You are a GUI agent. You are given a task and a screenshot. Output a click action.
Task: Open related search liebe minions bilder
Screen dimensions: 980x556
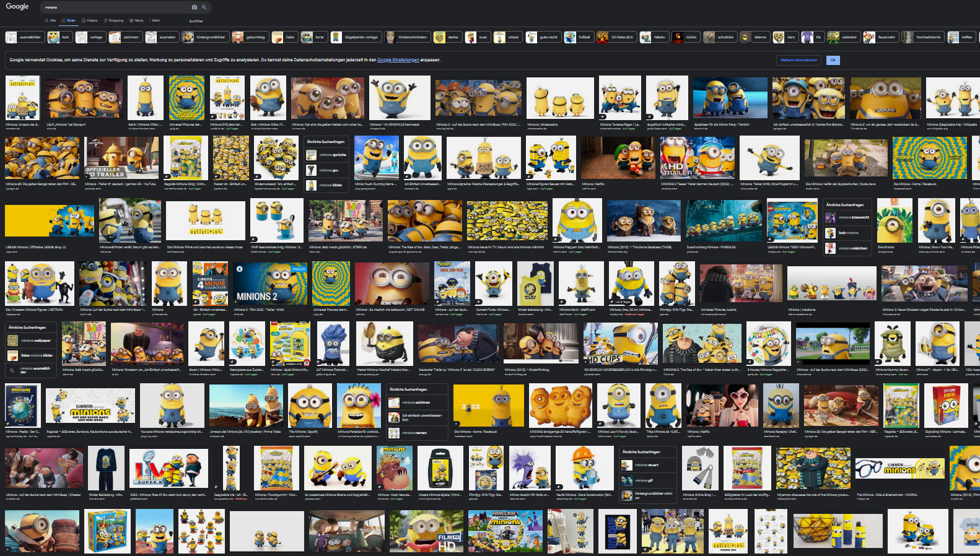30,355
